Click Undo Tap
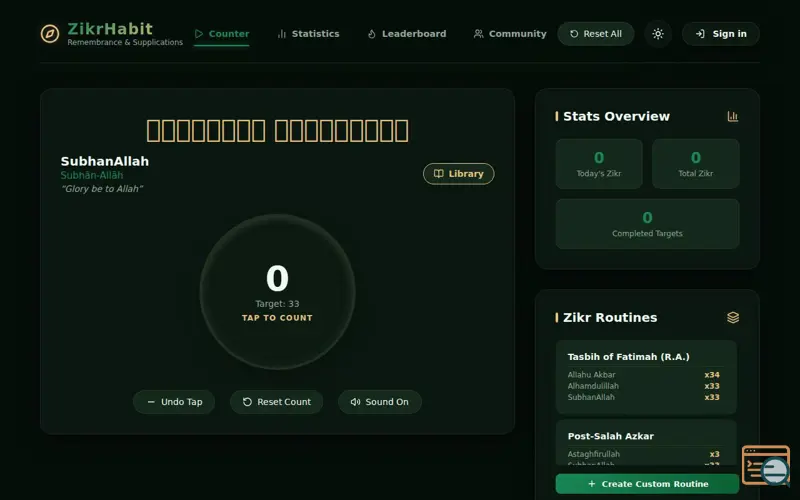The width and height of the screenshot is (800, 500). [174, 402]
